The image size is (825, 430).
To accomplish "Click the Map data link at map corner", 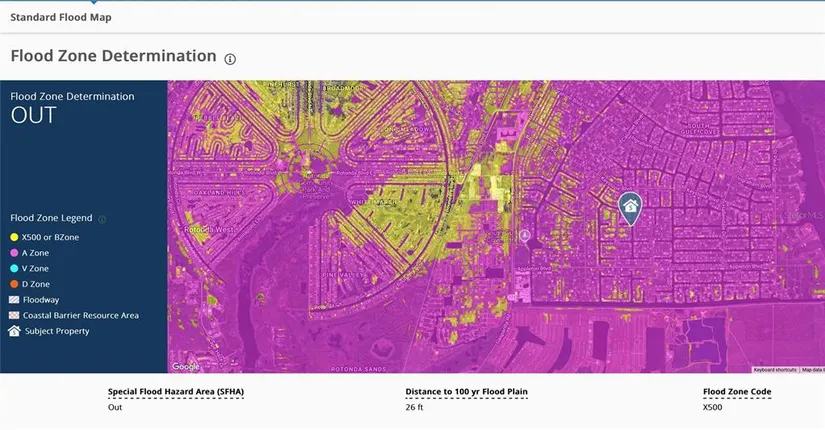I will tap(812, 370).
